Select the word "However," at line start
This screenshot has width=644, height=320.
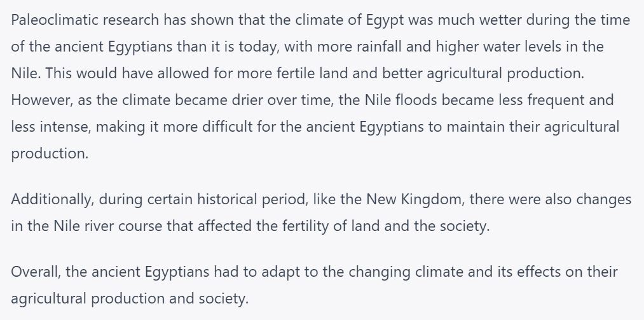pos(42,101)
